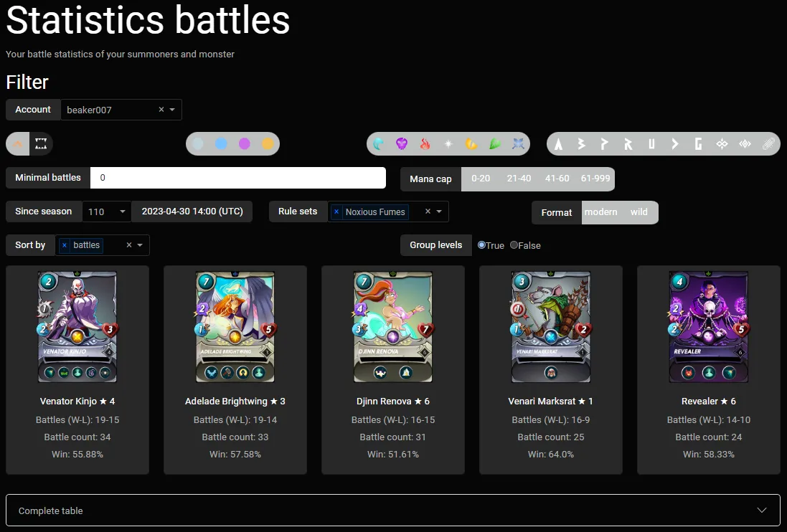Select the A-shaped rune edition icon
787x532 pixels.
pos(558,144)
